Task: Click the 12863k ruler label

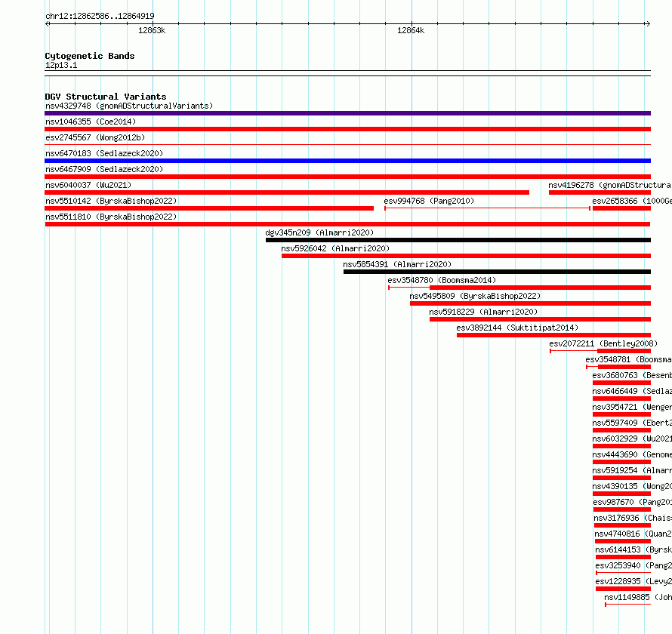Action: [152, 30]
